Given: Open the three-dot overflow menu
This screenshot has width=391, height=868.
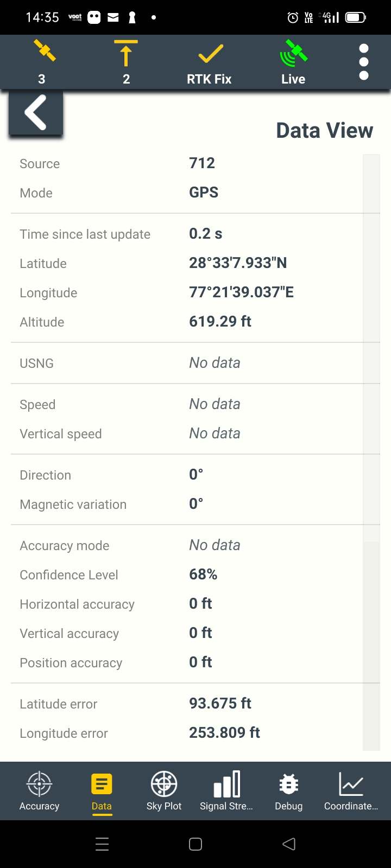Looking at the screenshot, I should 364,62.
